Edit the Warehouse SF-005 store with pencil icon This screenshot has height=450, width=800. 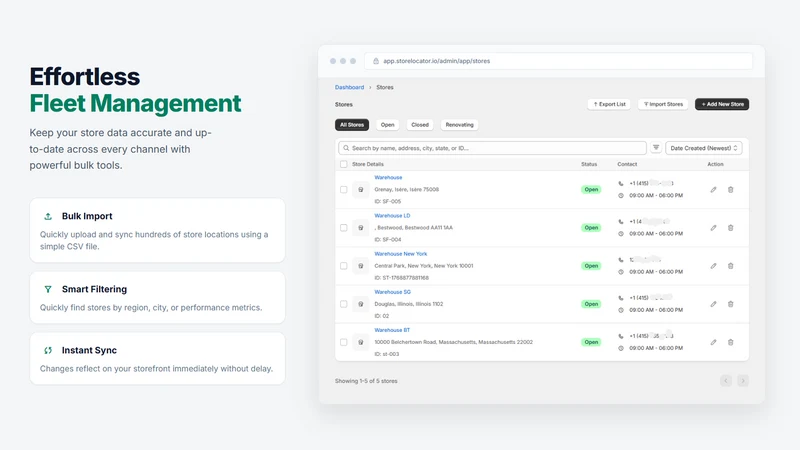point(713,190)
